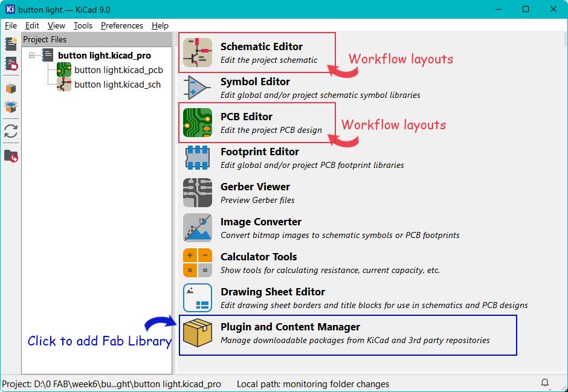Viewport: 568px width, 392px height.
Task: Open the Gerber Viewer icon
Action: pyautogui.click(x=198, y=193)
